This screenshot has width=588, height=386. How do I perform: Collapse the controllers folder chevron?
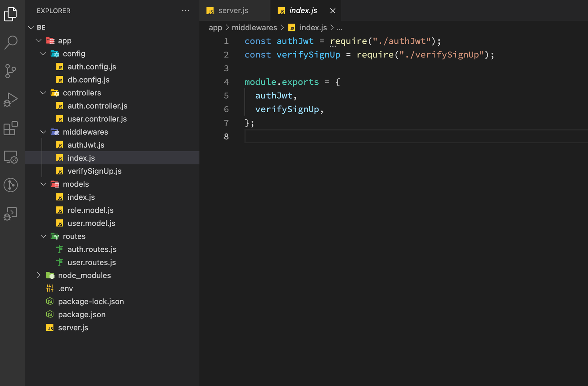43,93
